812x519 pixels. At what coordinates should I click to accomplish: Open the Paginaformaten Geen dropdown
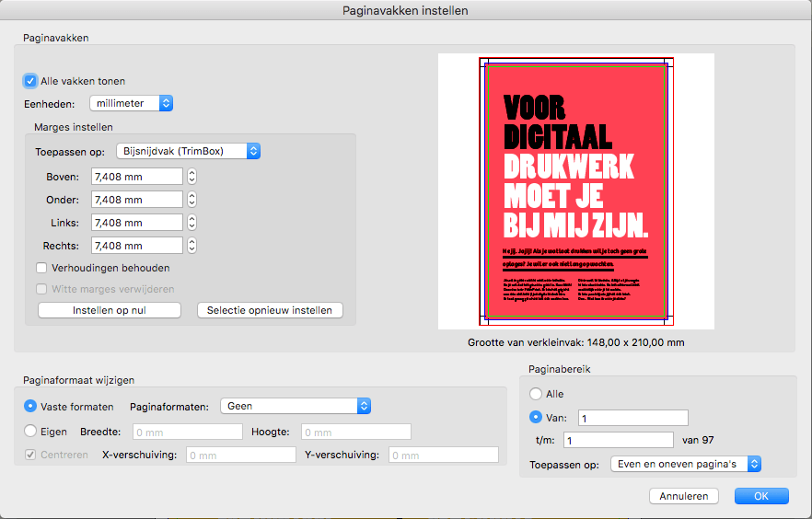click(x=296, y=406)
